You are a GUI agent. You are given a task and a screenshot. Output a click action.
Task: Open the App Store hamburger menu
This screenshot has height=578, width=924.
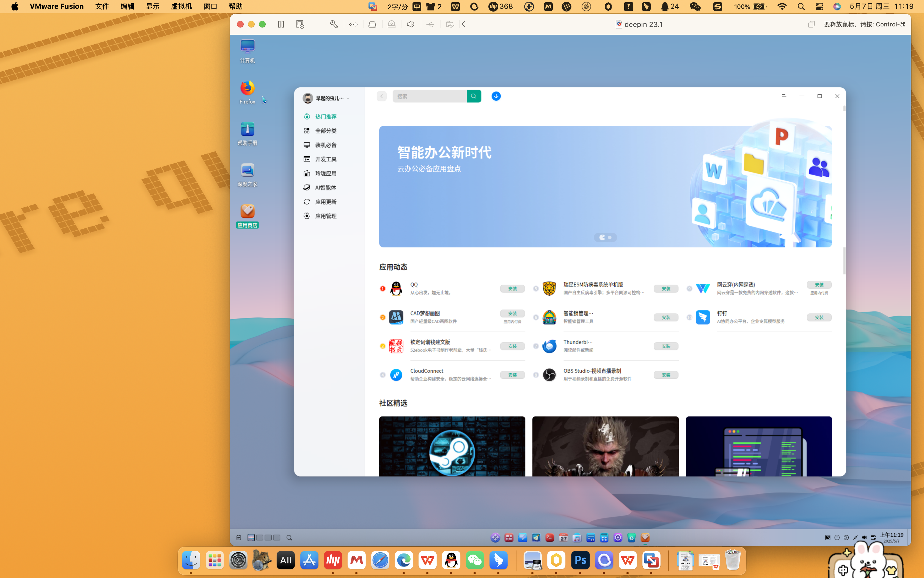tap(784, 96)
